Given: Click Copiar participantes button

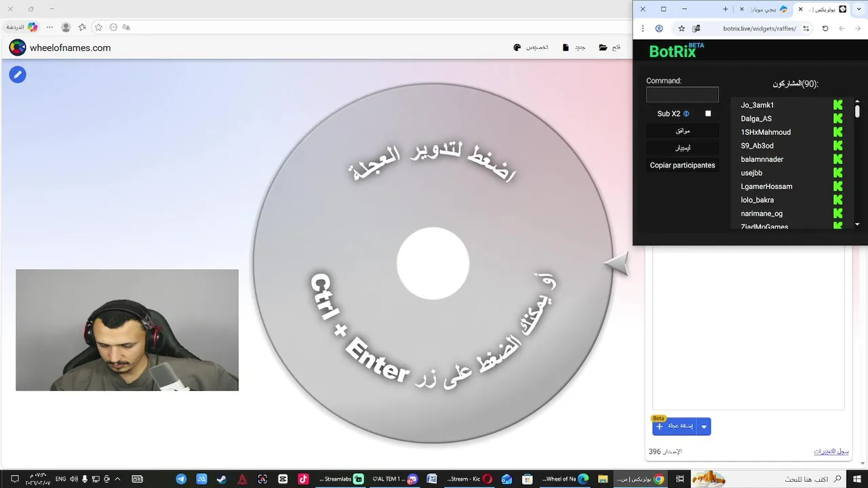Looking at the screenshot, I should pyautogui.click(x=682, y=165).
